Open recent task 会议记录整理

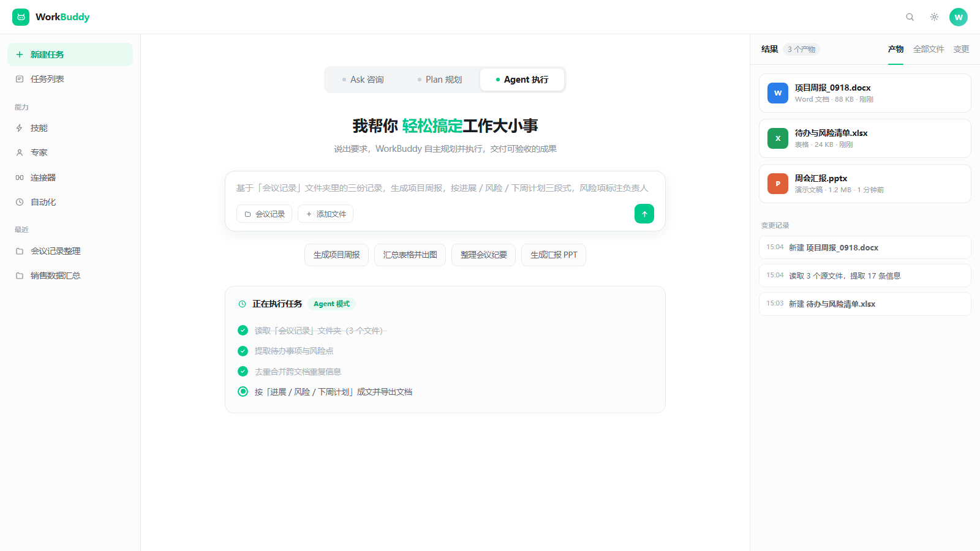coord(70,251)
